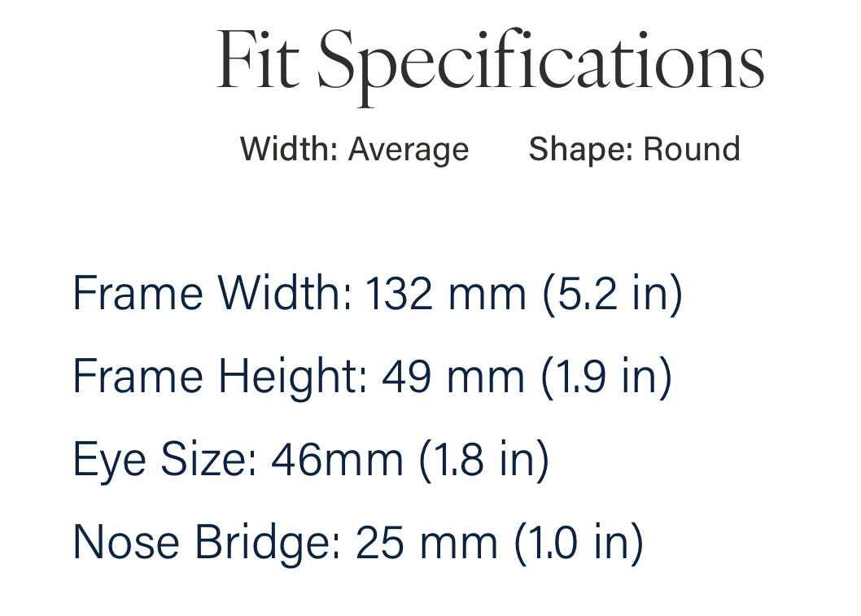The height and width of the screenshot is (616, 861).
Task: Select the Shape: Round label
Action: pyautogui.click(x=634, y=149)
